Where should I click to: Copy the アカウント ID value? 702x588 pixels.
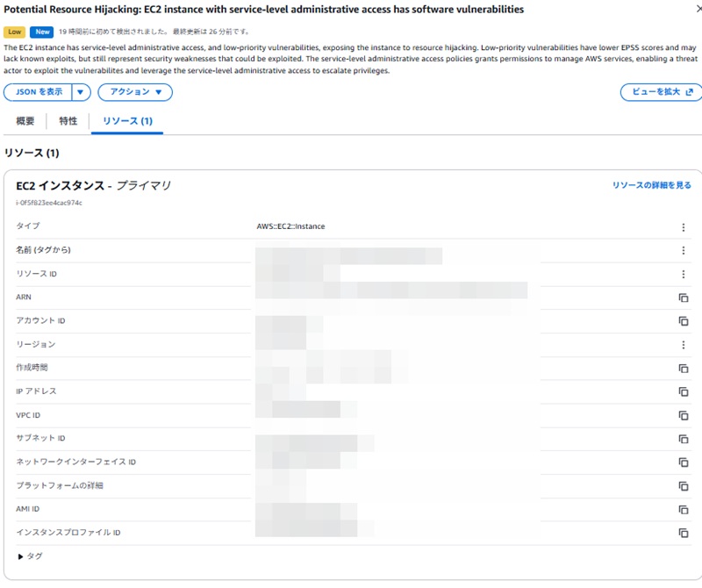(x=683, y=321)
